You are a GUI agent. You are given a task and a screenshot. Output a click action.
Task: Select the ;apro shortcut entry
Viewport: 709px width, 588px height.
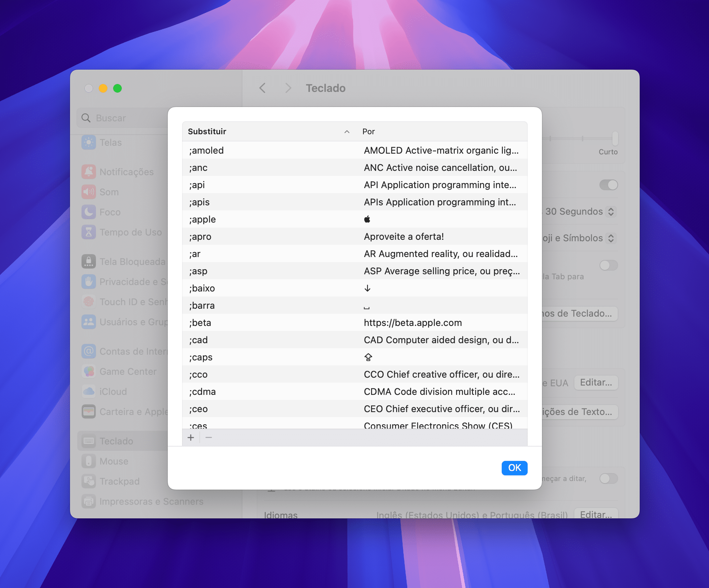pyautogui.click(x=200, y=237)
